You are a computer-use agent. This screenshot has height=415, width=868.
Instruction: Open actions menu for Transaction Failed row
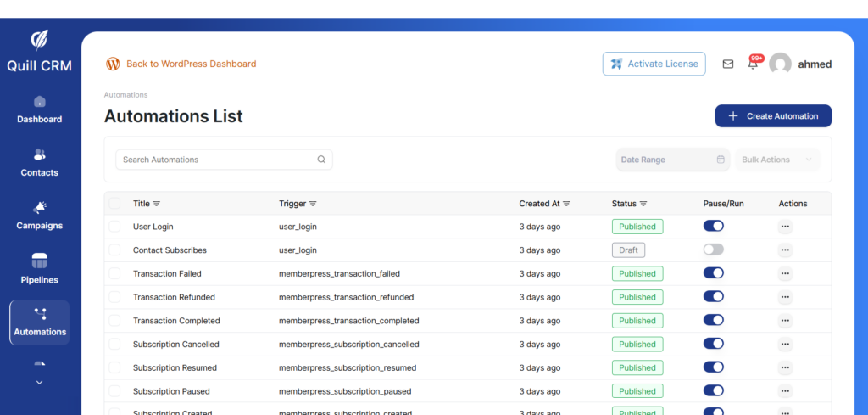[785, 274]
